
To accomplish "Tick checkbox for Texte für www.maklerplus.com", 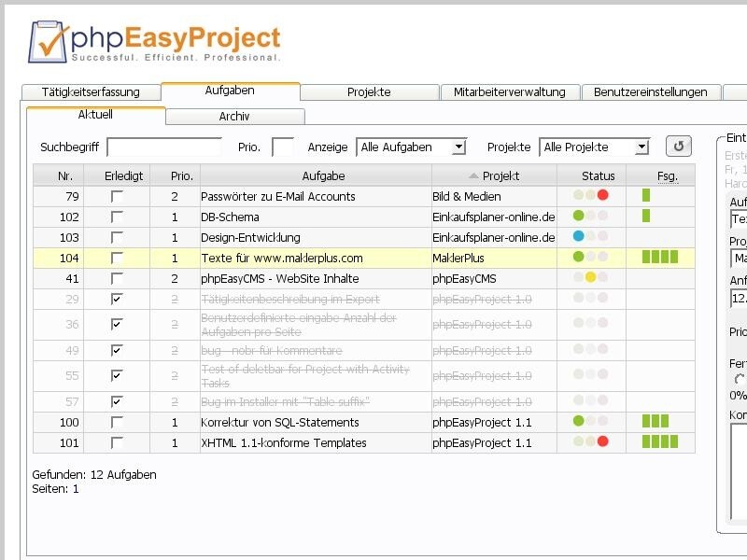I will click(x=117, y=258).
